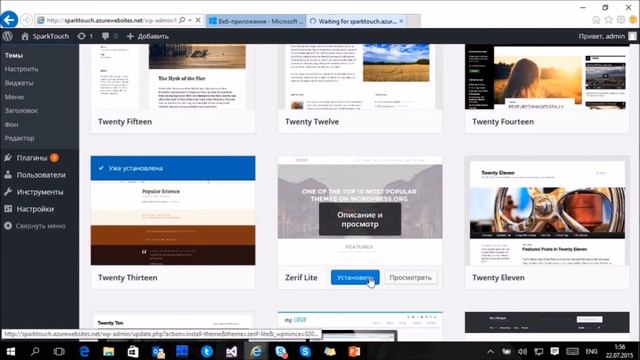Open Виджеты submenu item
The image size is (640, 360).
point(19,83)
